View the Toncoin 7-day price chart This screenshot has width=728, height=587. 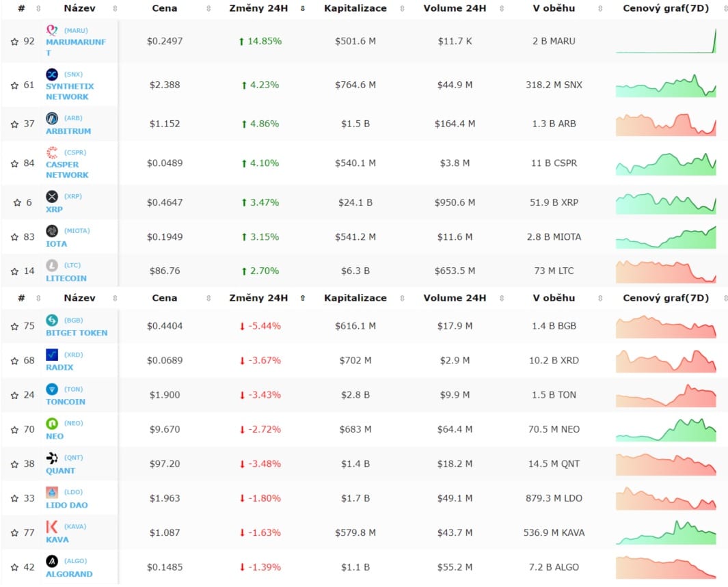pyautogui.click(x=666, y=396)
